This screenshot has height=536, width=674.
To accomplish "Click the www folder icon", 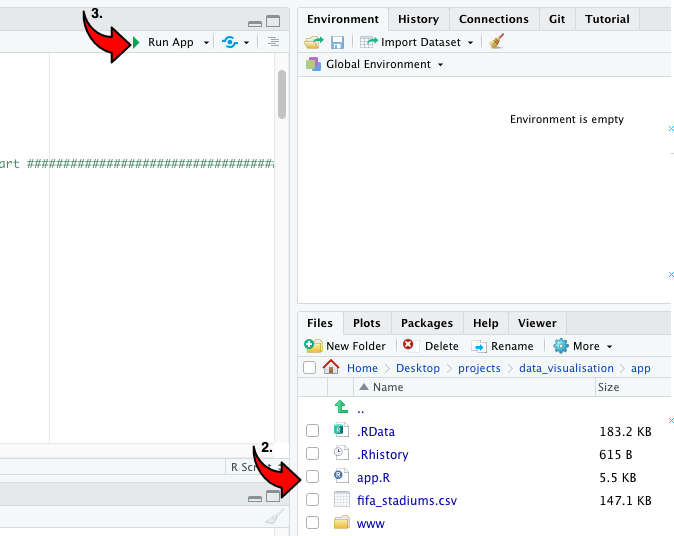I will (x=342, y=523).
